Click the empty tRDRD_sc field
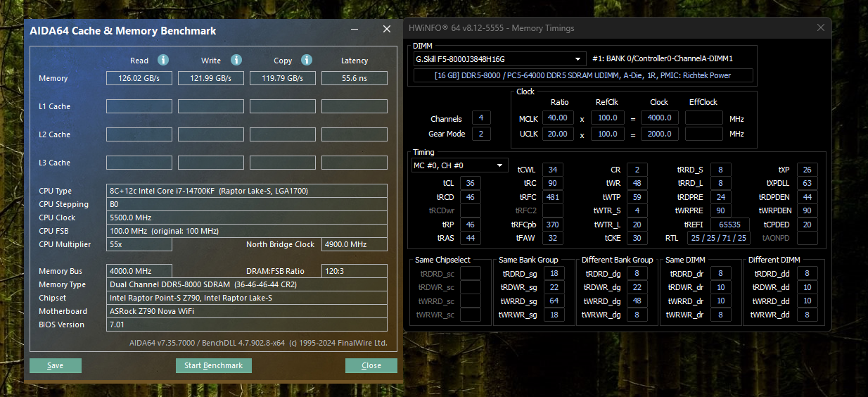Image resolution: width=868 pixels, height=397 pixels. [x=471, y=274]
